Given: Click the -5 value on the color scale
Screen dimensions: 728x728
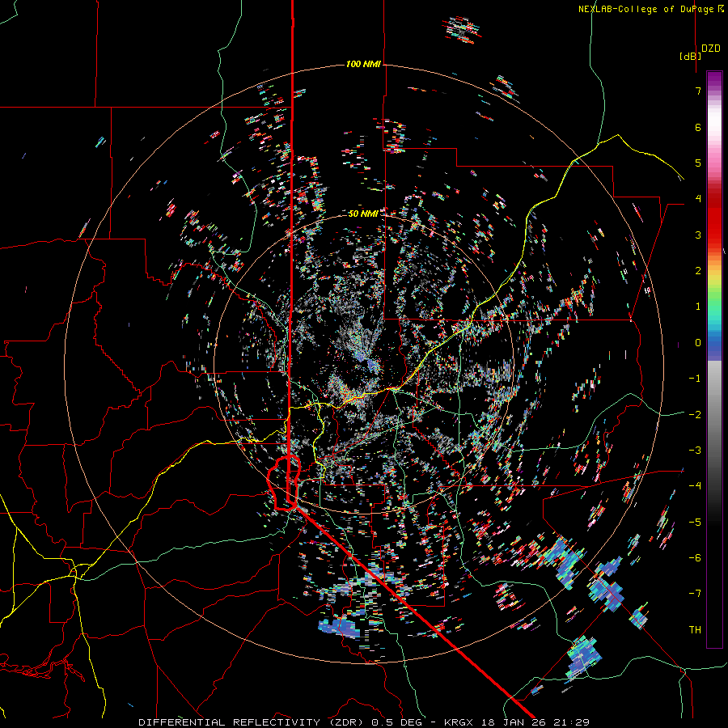Looking at the screenshot, I should click(695, 523).
